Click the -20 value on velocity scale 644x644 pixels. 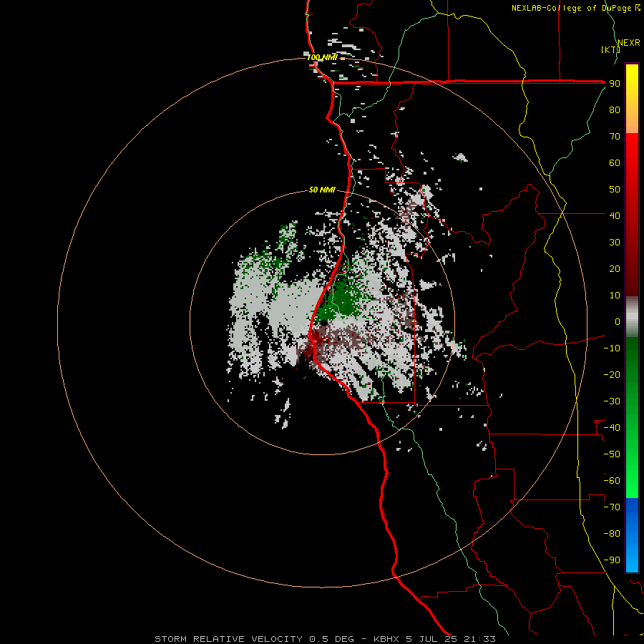pos(612,374)
